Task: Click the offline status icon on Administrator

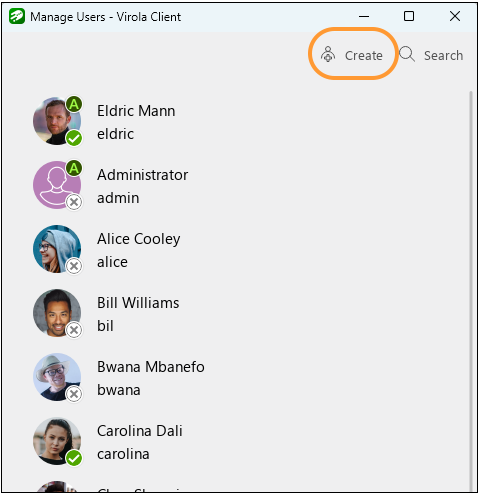Action: pyautogui.click(x=74, y=202)
